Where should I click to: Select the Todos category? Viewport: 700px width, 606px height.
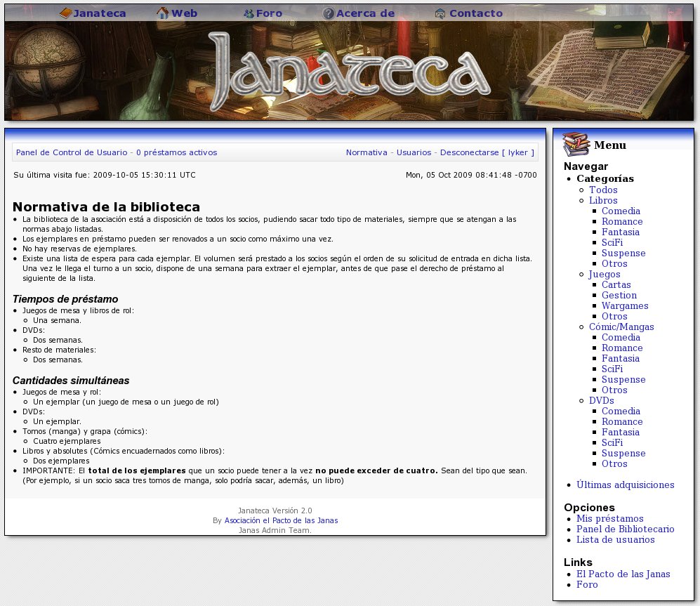[x=603, y=190]
